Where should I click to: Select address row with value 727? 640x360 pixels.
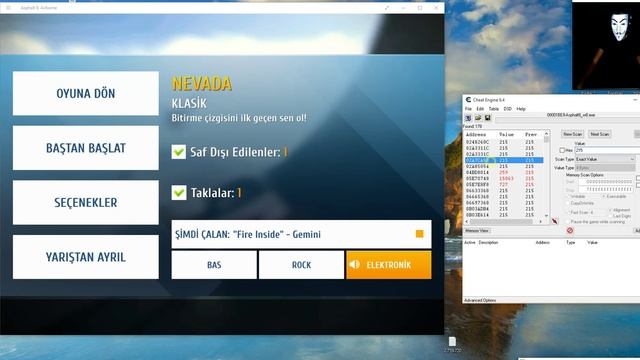coord(504,184)
